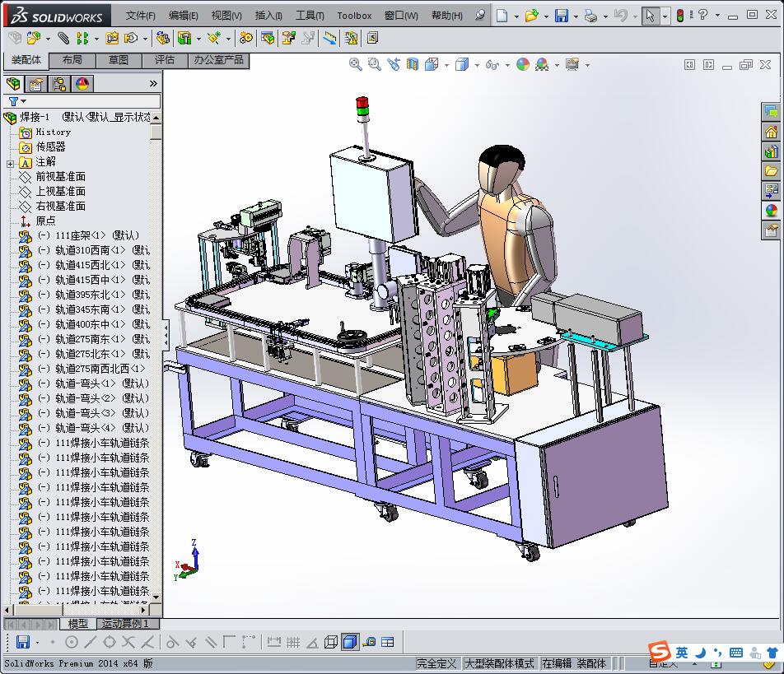Open the Toolbox menu
The width and height of the screenshot is (784, 674).
(x=354, y=16)
